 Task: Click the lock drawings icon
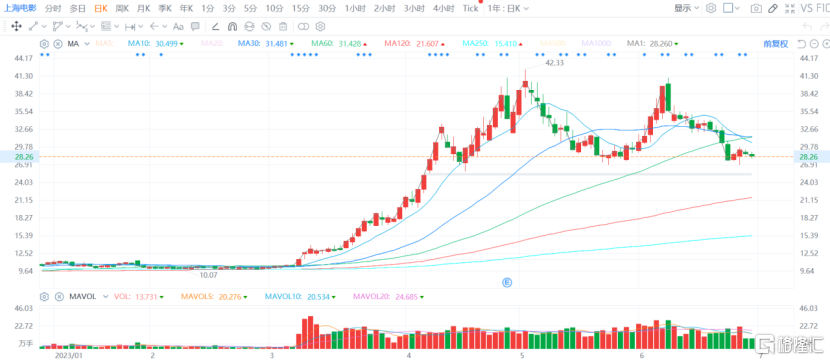point(249,26)
